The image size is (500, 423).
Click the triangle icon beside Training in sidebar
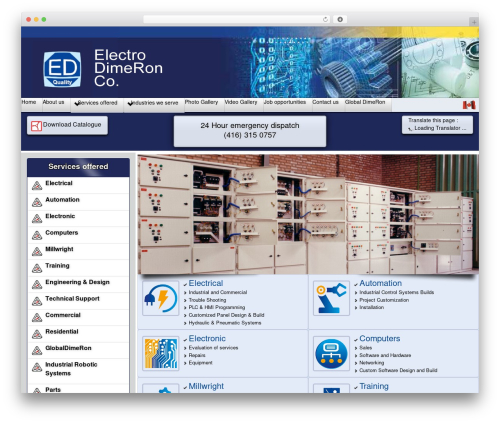click(x=37, y=268)
